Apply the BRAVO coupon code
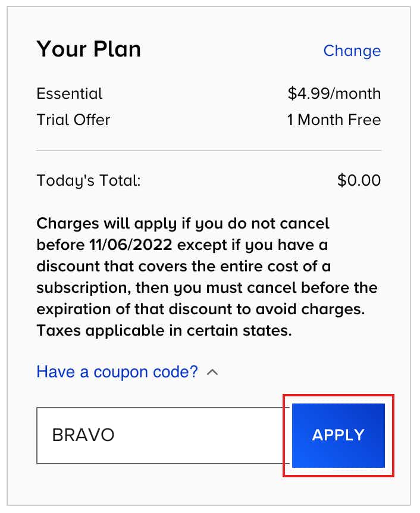Image resolution: width=420 pixels, height=513 pixels. [x=338, y=436]
